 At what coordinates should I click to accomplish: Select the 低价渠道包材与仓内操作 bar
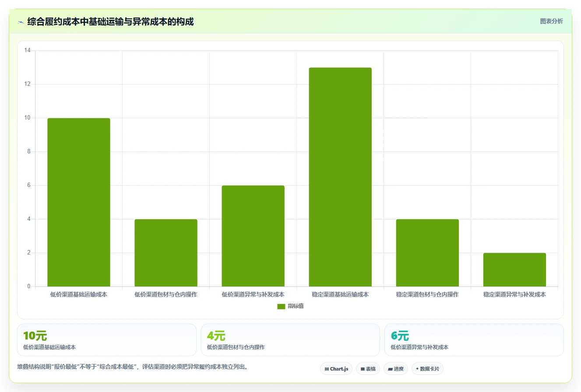166,253
